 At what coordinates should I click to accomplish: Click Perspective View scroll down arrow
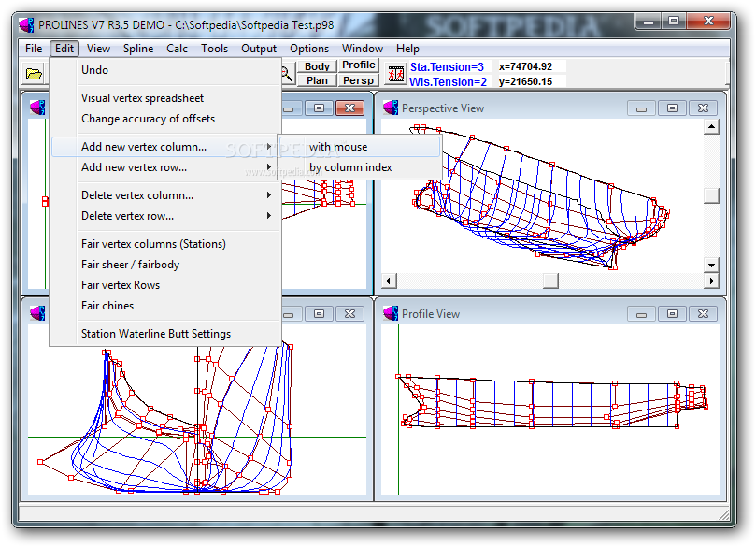712,265
